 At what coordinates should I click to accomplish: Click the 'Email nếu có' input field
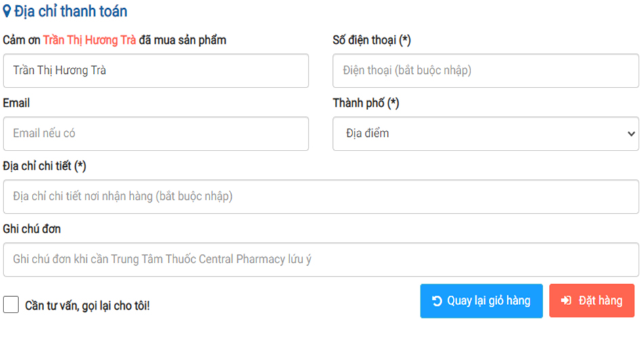coord(156,134)
